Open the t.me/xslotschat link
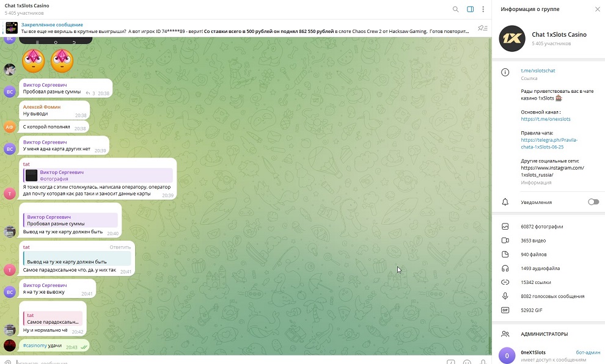The image size is (605, 364). coord(538,71)
